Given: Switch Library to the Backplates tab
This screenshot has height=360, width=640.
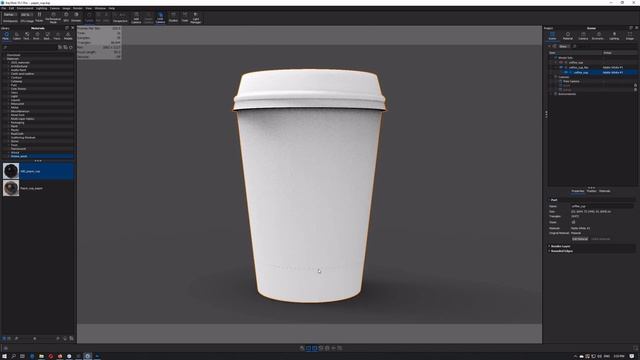Looking at the screenshot, I should click(x=47, y=36).
